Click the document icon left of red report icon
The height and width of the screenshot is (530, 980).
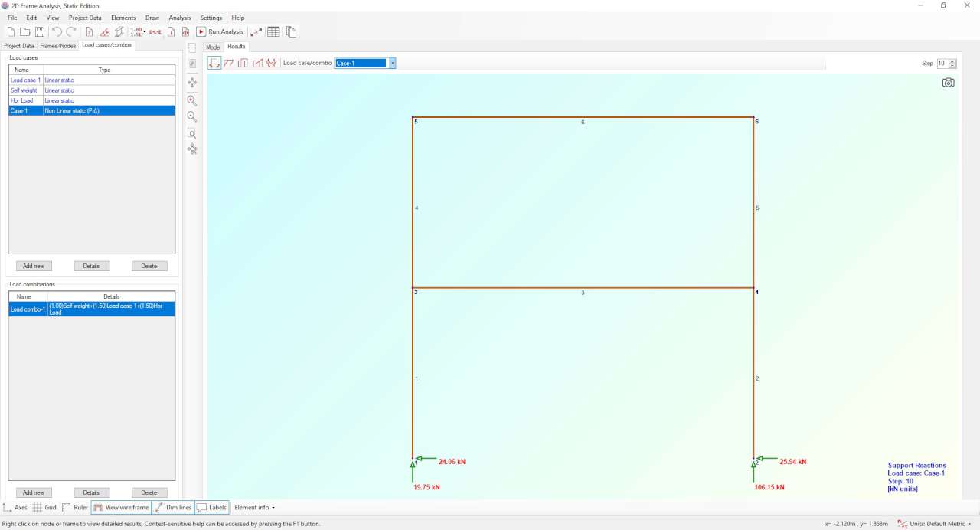(171, 31)
